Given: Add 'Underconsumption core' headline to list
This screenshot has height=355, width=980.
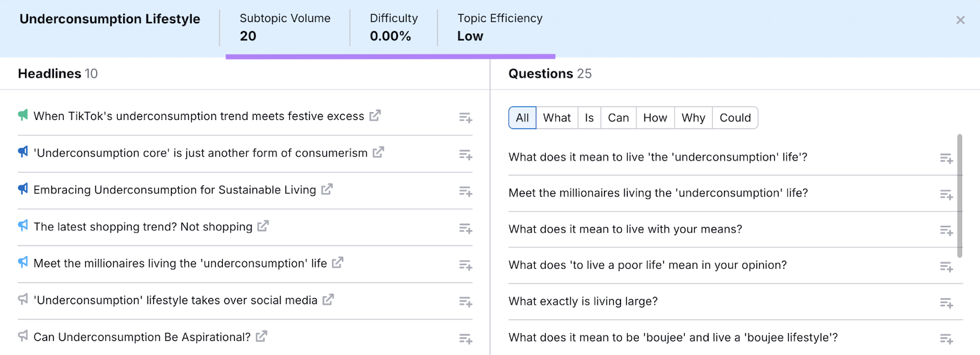Looking at the screenshot, I should [466, 154].
